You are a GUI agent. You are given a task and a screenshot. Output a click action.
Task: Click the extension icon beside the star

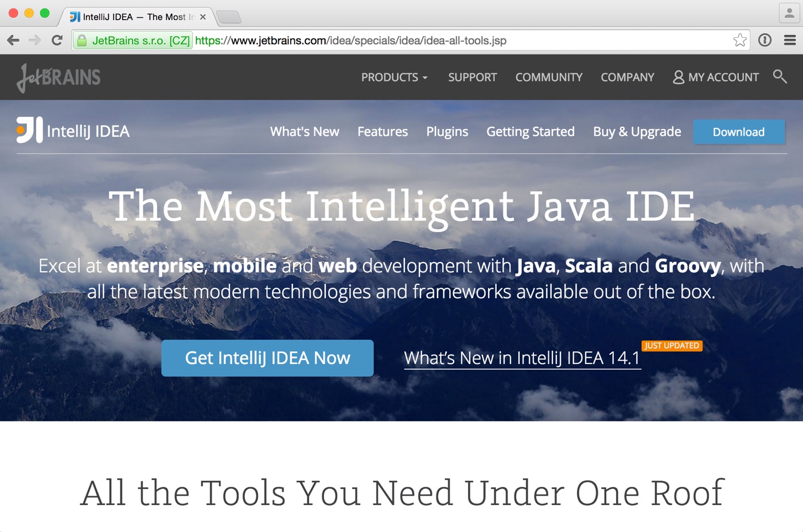click(x=765, y=40)
